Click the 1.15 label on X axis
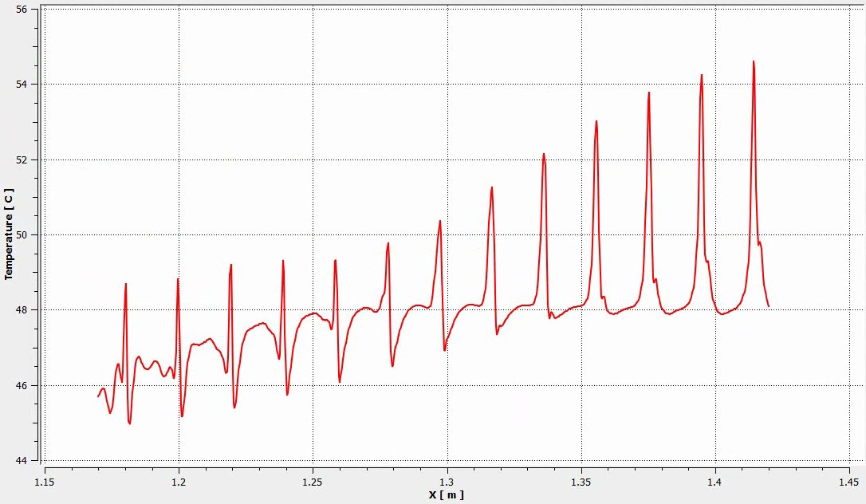Image resolution: width=866 pixels, height=504 pixels. point(45,482)
